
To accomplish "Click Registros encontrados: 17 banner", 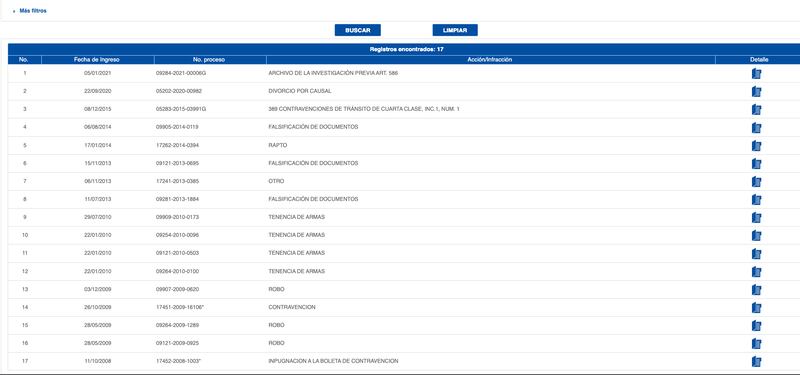I will pyautogui.click(x=406, y=49).
